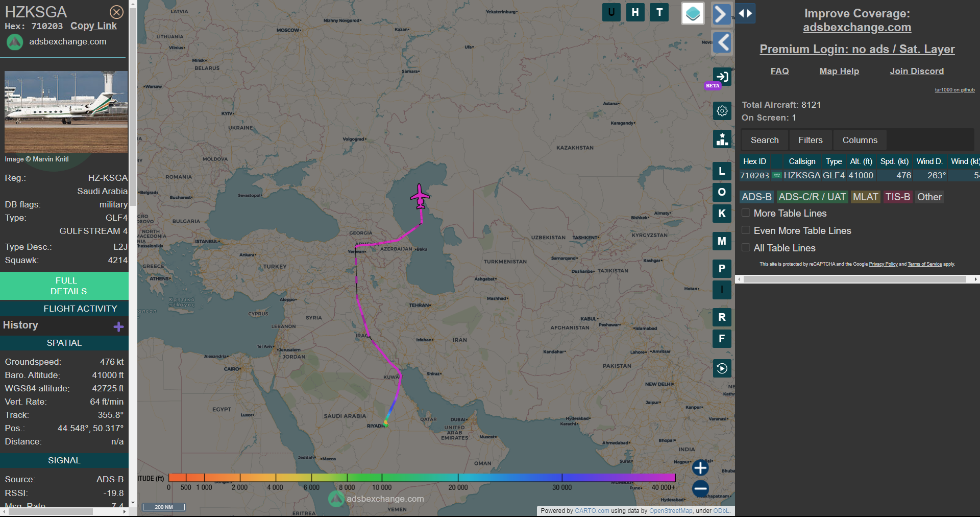
Task: Sort table by Hex ID column
Action: 754,161
